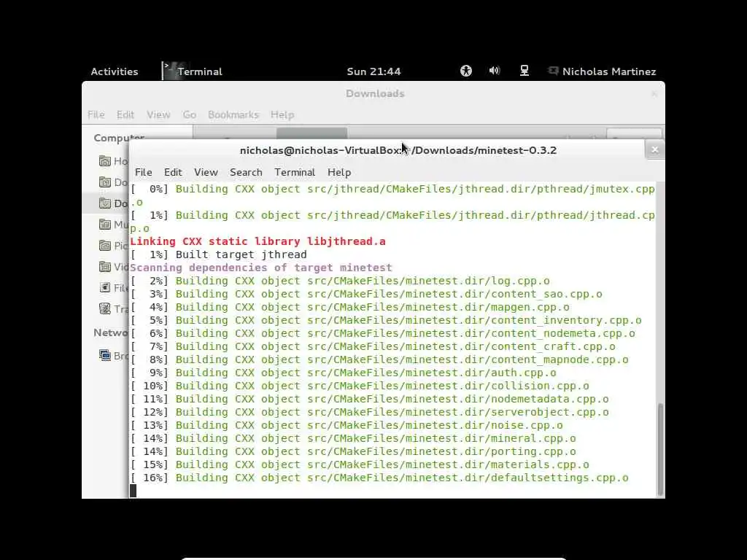Viewport: 747px width, 560px height.
Task: Open Help menu in the Downloads window
Action: 282,114
